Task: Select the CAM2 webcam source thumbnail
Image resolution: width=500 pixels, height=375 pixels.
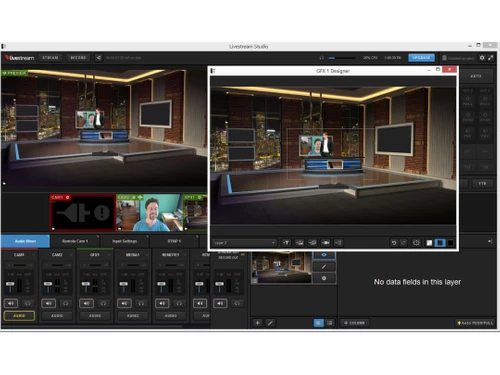Action: point(149,213)
